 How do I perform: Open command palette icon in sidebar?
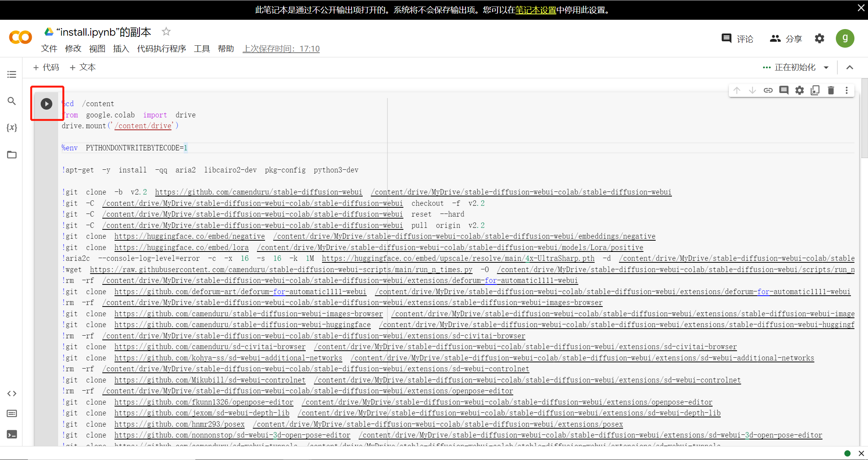(12, 413)
